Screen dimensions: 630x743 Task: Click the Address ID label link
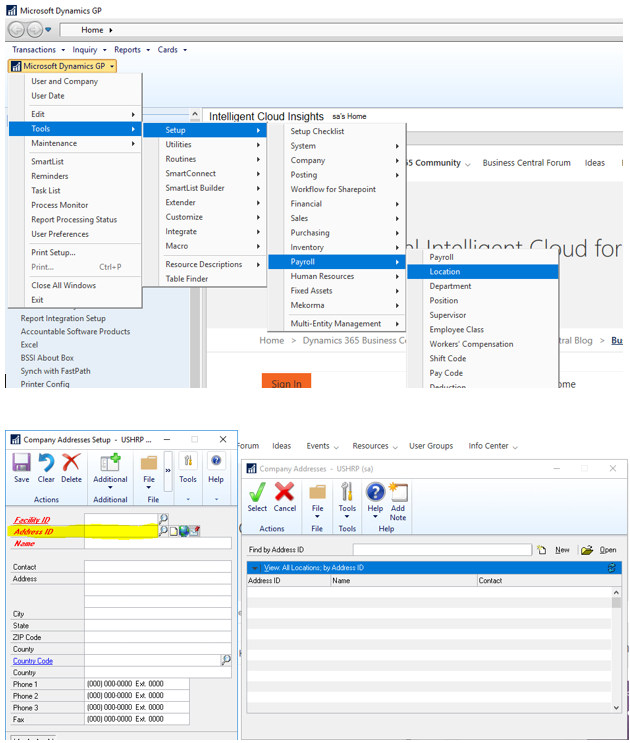pyautogui.click(x=33, y=532)
